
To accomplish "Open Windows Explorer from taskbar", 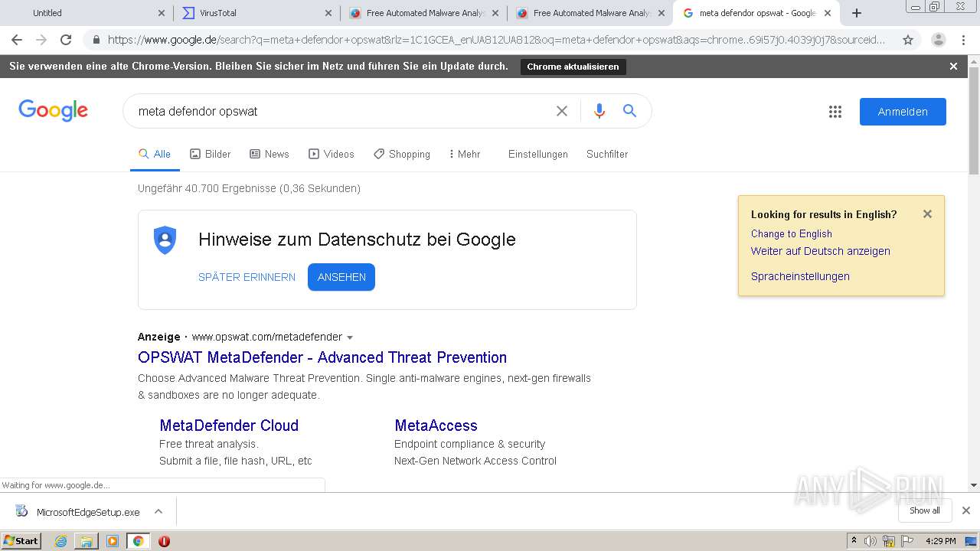I will [87, 541].
